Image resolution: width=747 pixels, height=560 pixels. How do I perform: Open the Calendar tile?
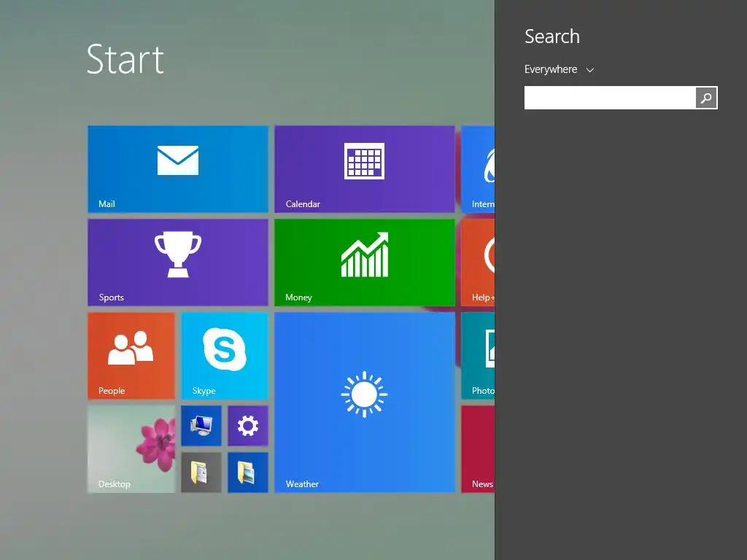tap(365, 169)
